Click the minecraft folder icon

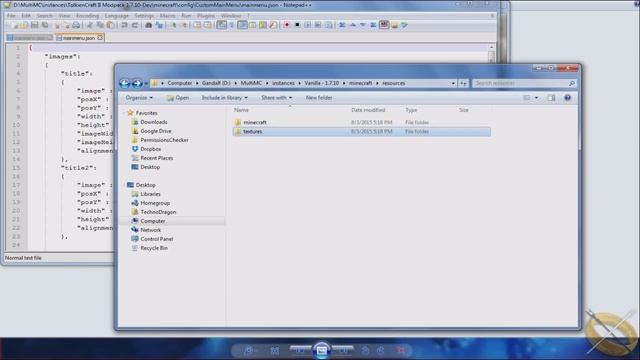pyautogui.click(x=238, y=122)
